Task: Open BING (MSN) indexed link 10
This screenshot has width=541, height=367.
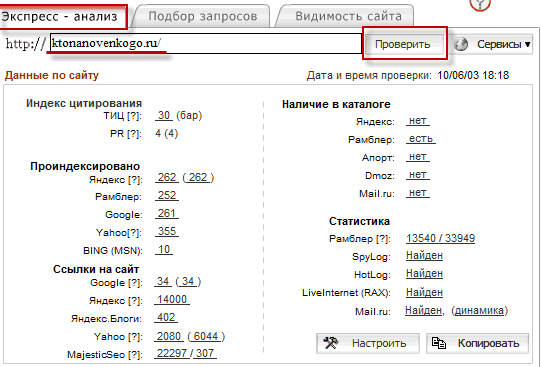Action: [x=164, y=249]
